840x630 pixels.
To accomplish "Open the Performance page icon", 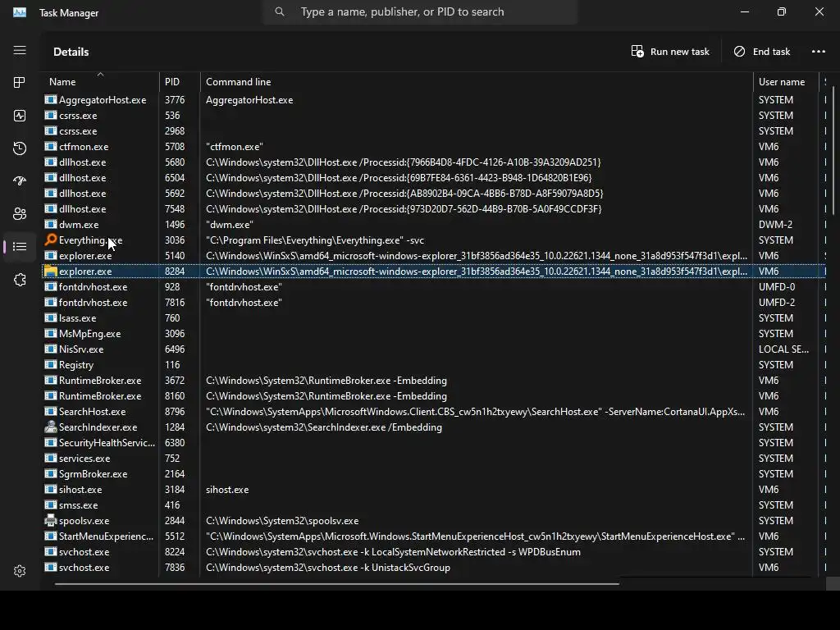I will pos(20,116).
